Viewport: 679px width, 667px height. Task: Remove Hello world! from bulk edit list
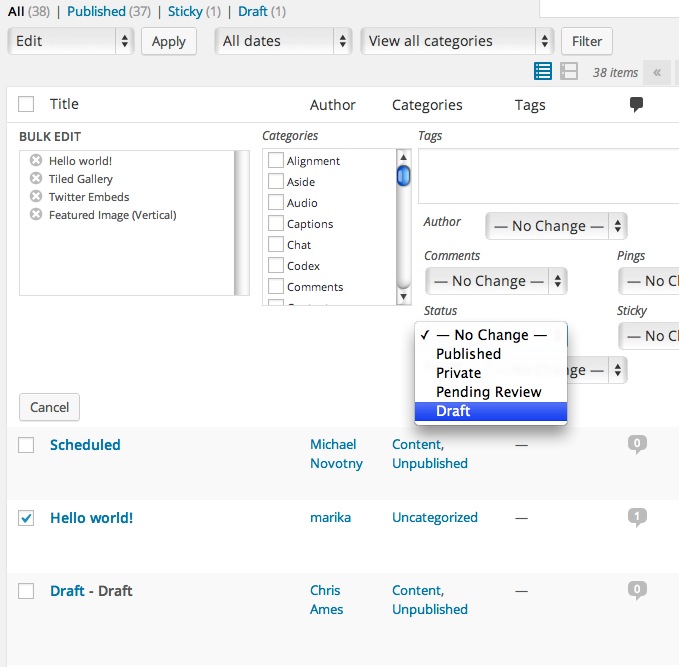36,160
